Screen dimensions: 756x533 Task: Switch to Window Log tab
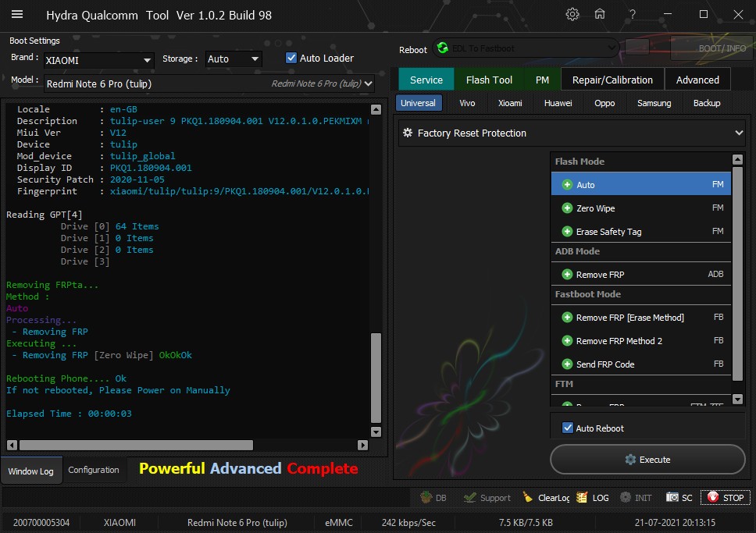point(31,471)
